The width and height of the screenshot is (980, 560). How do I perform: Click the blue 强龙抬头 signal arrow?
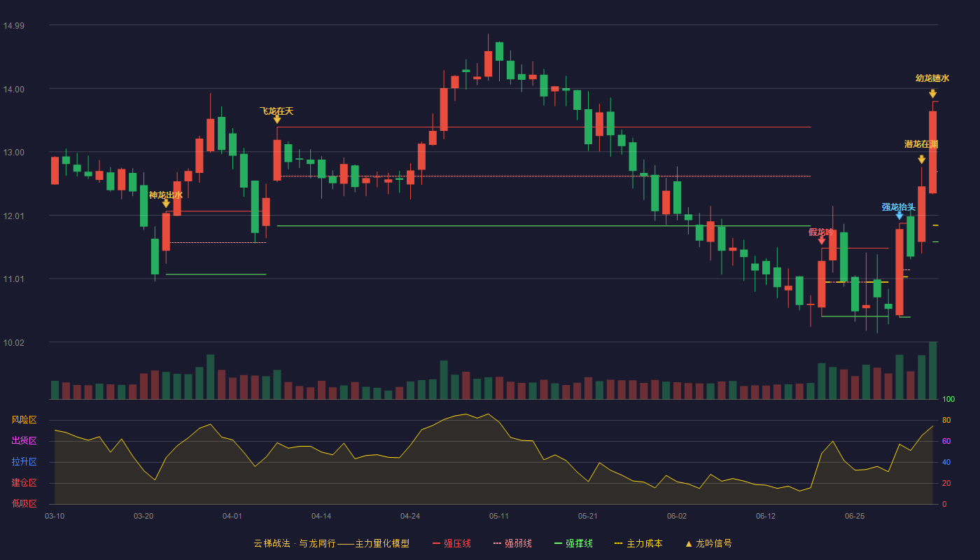(899, 216)
